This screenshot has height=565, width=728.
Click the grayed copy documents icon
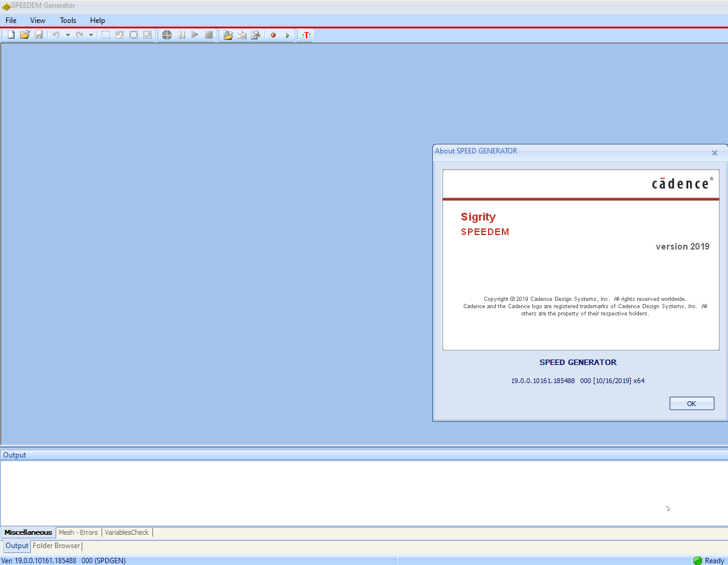click(242, 35)
